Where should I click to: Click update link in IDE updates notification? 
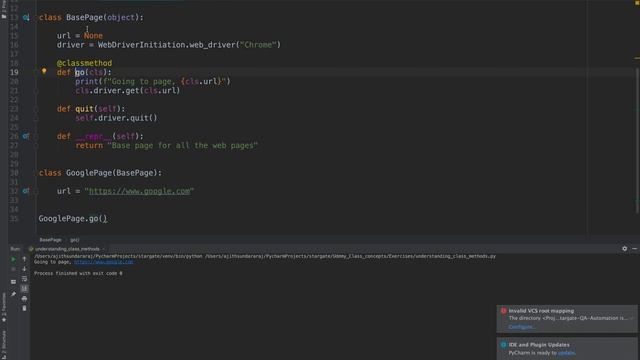tap(566, 353)
